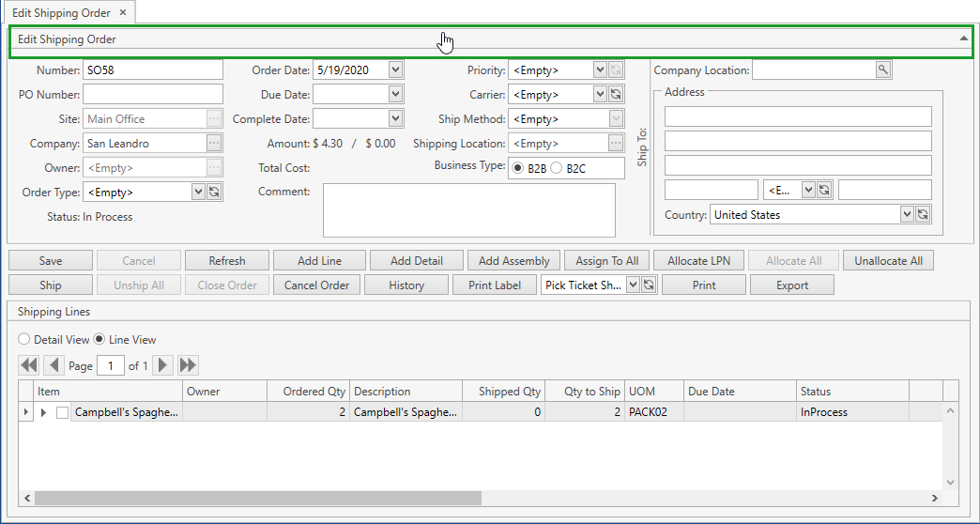Select the B2C business type
980x524 pixels.
click(557, 168)
